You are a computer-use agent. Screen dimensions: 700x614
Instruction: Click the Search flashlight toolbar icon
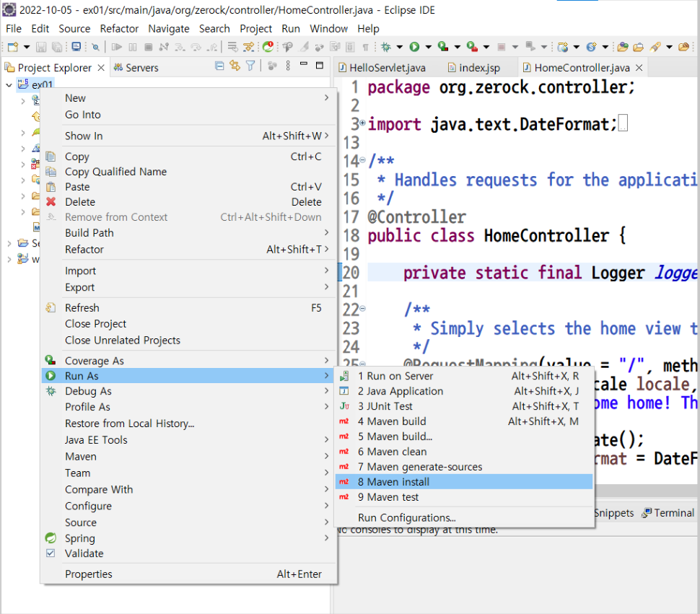tap(655, 47)
